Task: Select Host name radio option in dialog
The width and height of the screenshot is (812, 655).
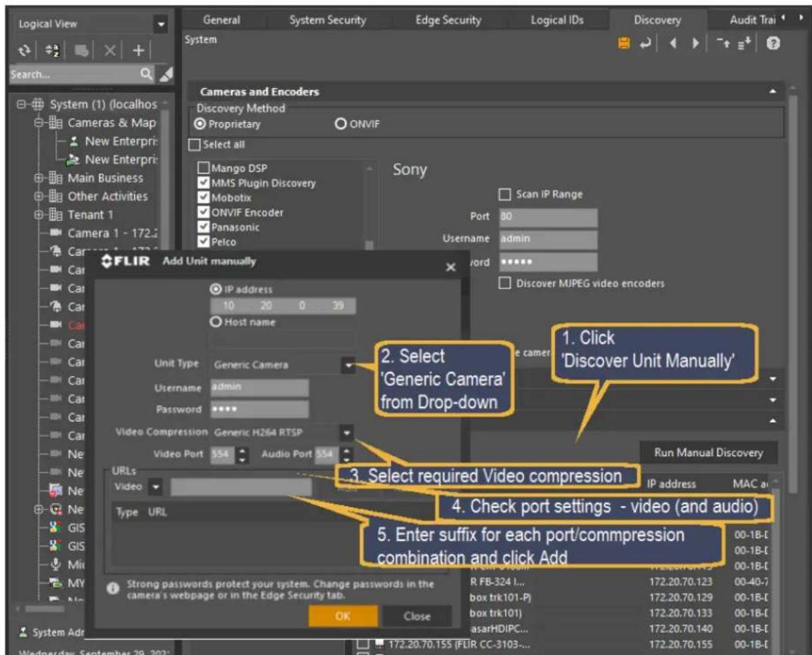Action: point(216,322)
